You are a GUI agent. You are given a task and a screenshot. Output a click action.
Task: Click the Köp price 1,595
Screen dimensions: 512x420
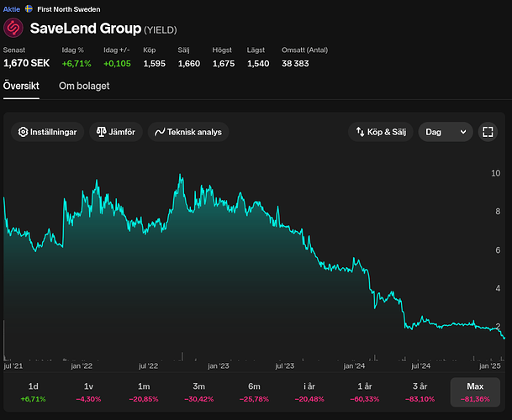point(155,63)
